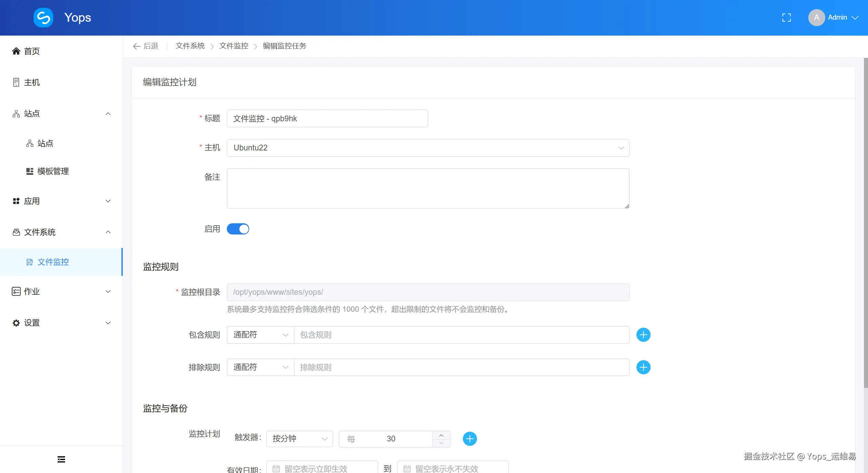Viewport: 868px width, 473px height.
Task: Collapse the sidebar with the bottom hamburger icon
Action: (x=61, y=459)
